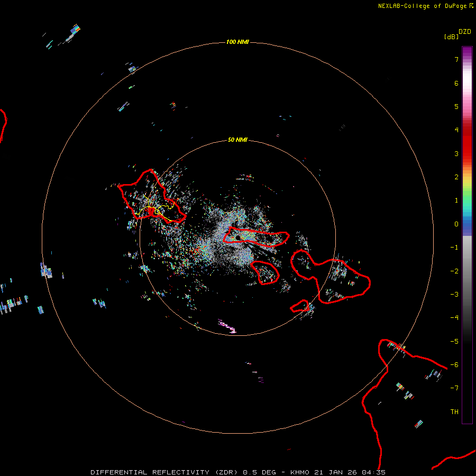Click the -5 value on color scale
Viewport: 476px width, 476px height.
coord(454,342)
